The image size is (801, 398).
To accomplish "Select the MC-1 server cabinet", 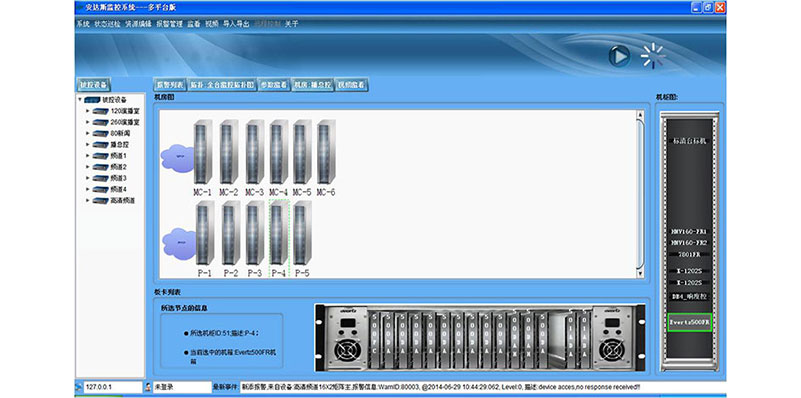I will click(x=203, y=152).
